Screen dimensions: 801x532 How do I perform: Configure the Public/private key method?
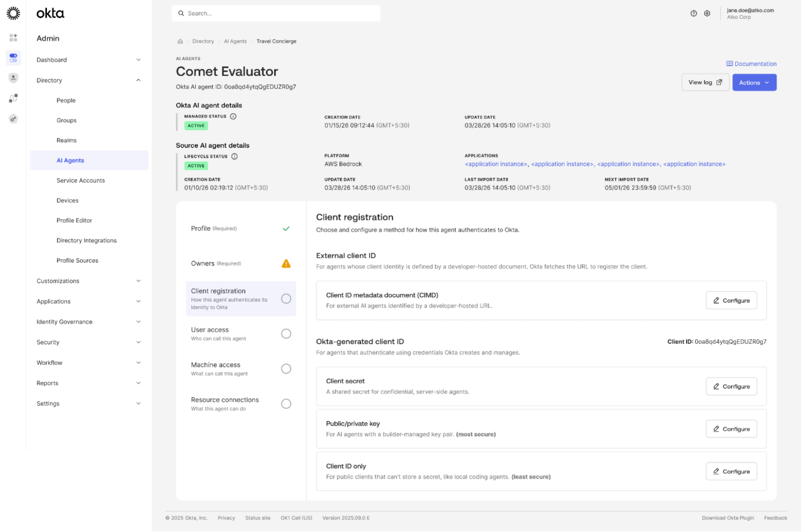point(732,429)
